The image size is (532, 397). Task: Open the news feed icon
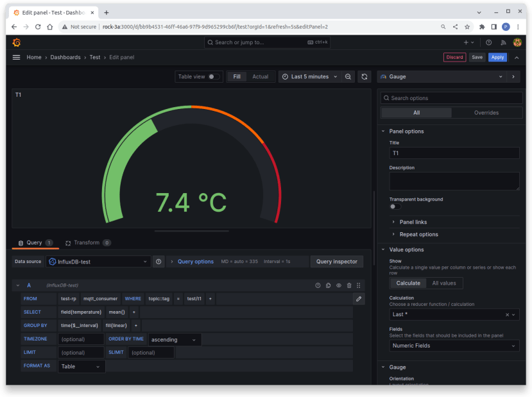(503, 42)
